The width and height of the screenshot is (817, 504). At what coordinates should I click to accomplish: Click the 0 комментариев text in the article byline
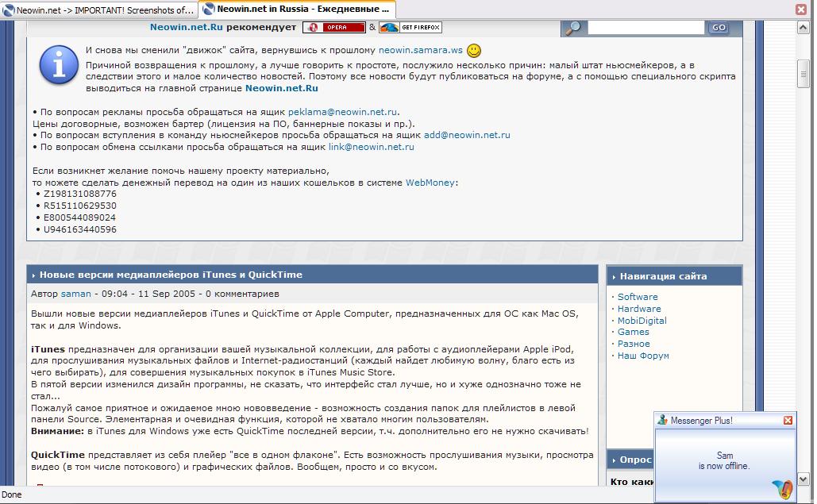[242, 294]
